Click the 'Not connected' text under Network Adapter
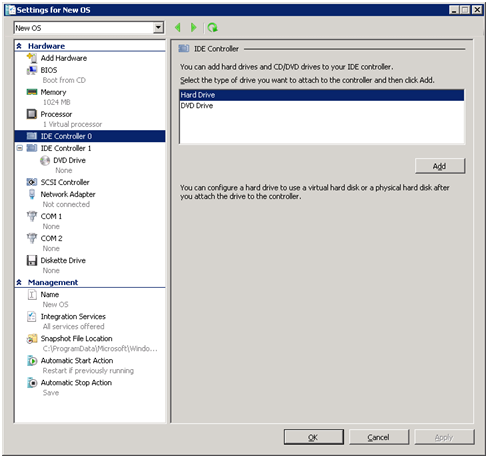This screenshot has height=458, width=488. coord(66,204)
